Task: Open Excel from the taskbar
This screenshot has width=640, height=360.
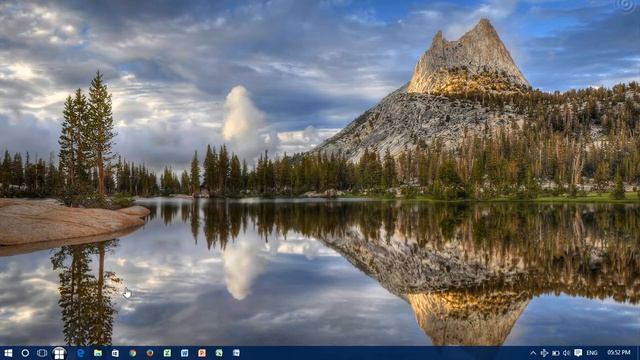Action: tap(167, 353)
